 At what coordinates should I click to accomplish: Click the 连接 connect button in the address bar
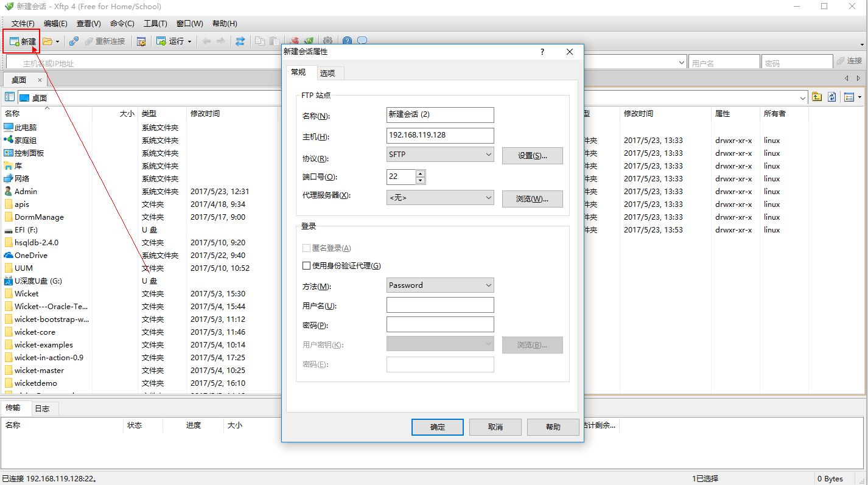coord(850,61)
